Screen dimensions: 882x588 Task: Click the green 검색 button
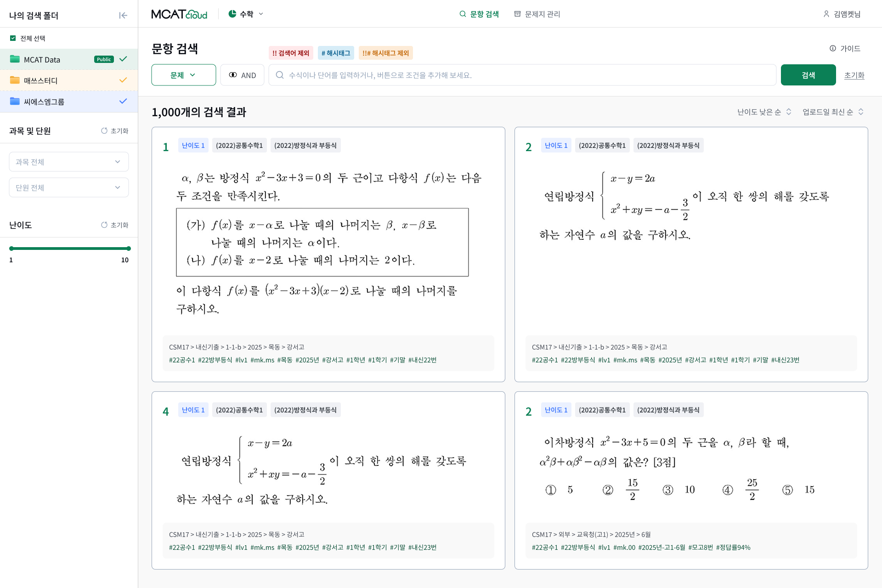tap(808, 75)
